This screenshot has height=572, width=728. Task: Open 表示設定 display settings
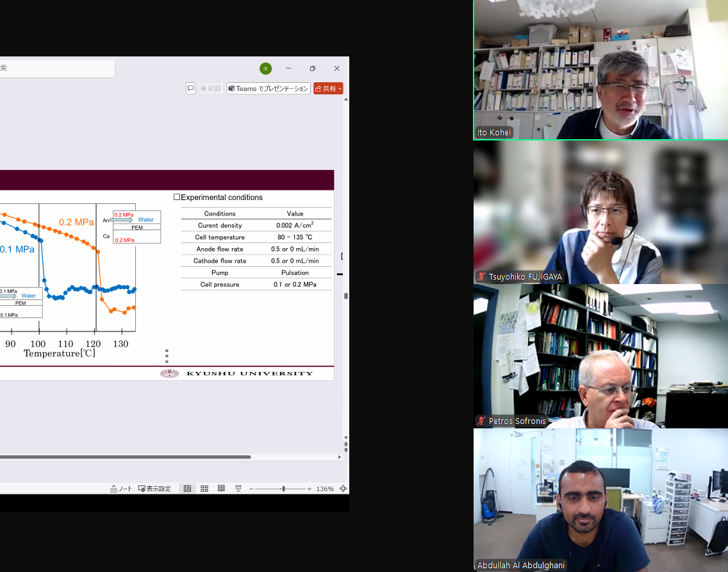(x=154, y=489)
